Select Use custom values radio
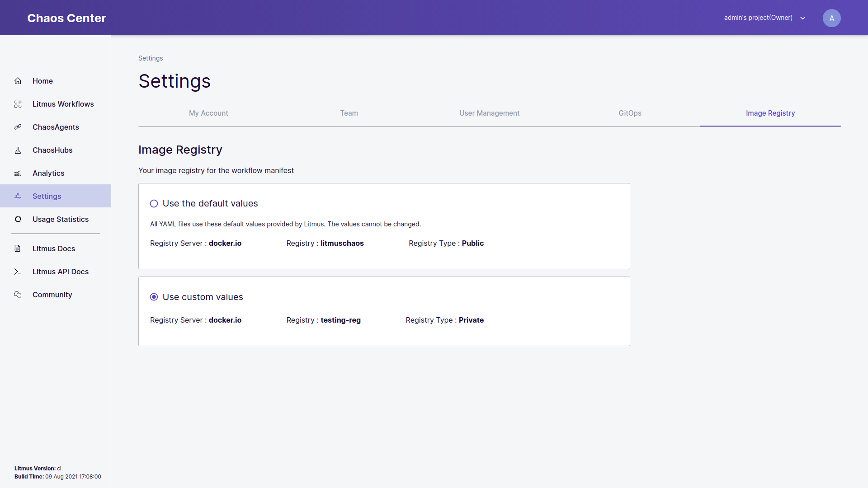This screenshot has width=868, height=488. pyautogui.click(x=154, y=297)
